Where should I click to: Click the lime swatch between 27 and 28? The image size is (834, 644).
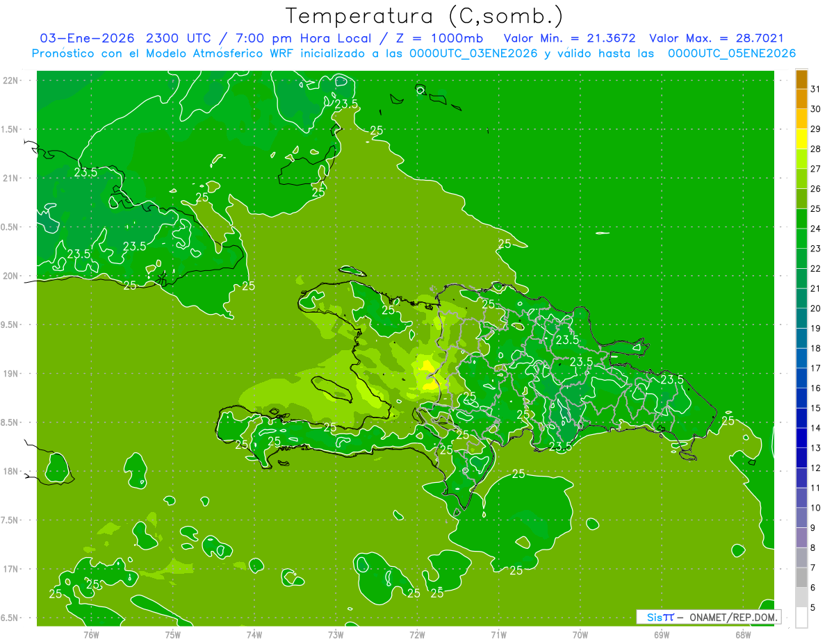coord(801,158)
